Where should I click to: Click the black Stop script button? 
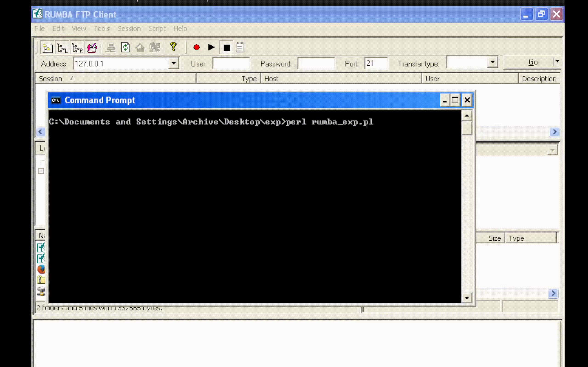coord(226,47)
